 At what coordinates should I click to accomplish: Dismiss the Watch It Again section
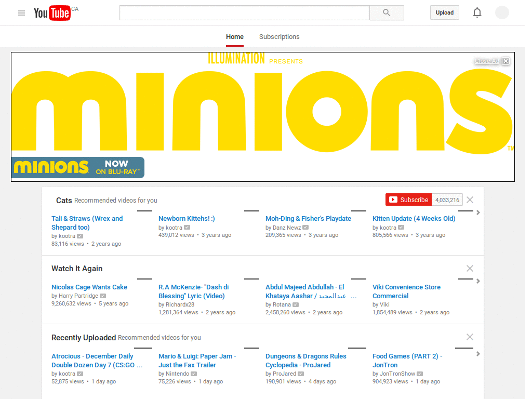470,269
